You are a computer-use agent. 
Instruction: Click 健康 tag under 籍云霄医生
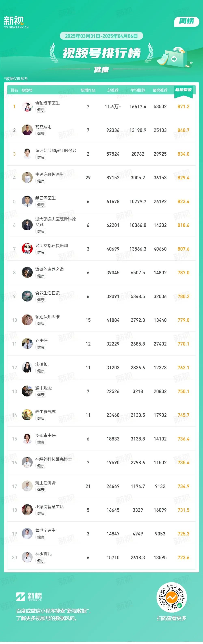click(41, 205)
